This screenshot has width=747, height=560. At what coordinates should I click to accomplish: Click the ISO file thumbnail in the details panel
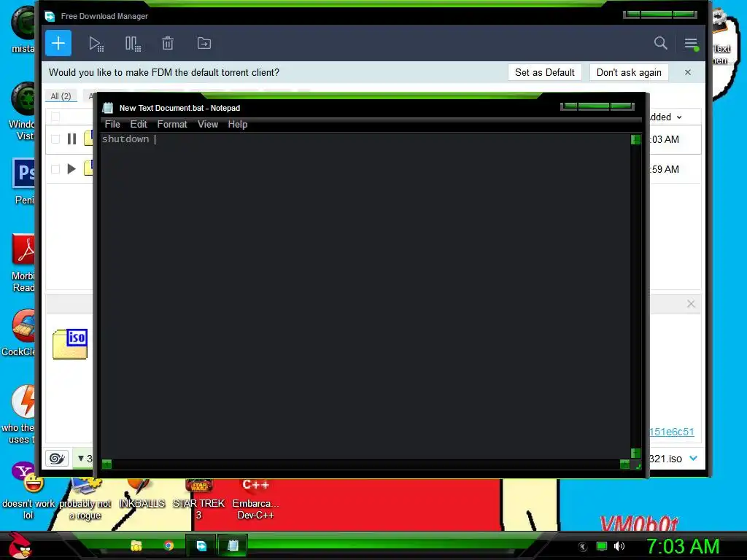tap(70, 344)
